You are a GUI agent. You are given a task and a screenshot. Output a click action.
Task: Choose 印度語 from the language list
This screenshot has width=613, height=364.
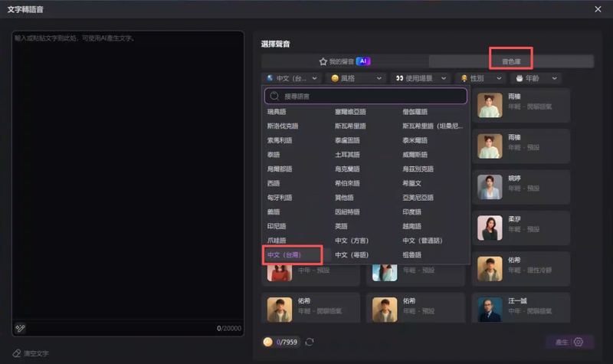click(x=412, y=212)
